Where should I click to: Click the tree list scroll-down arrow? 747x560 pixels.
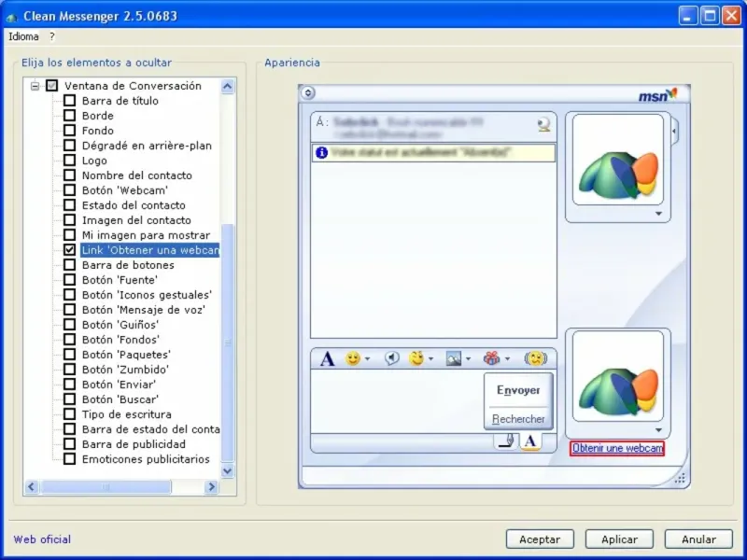(x=227, y=471)
